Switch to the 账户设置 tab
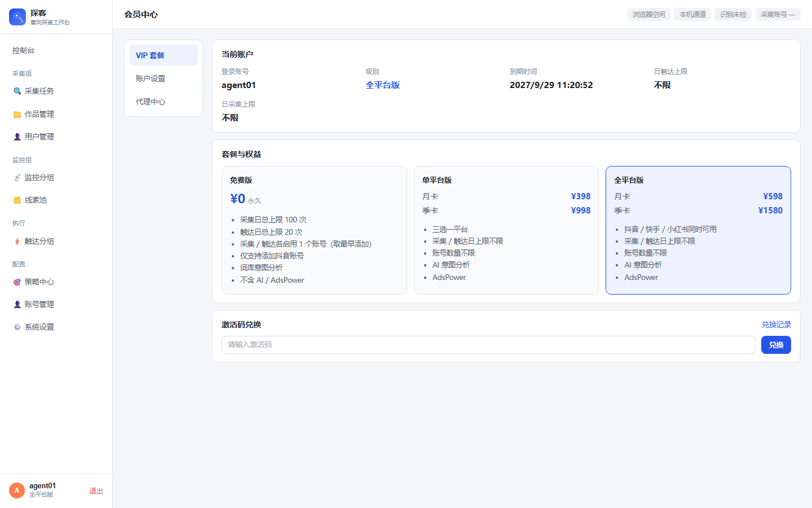Viewport: 812px width, 508px height. click(164, 78)
